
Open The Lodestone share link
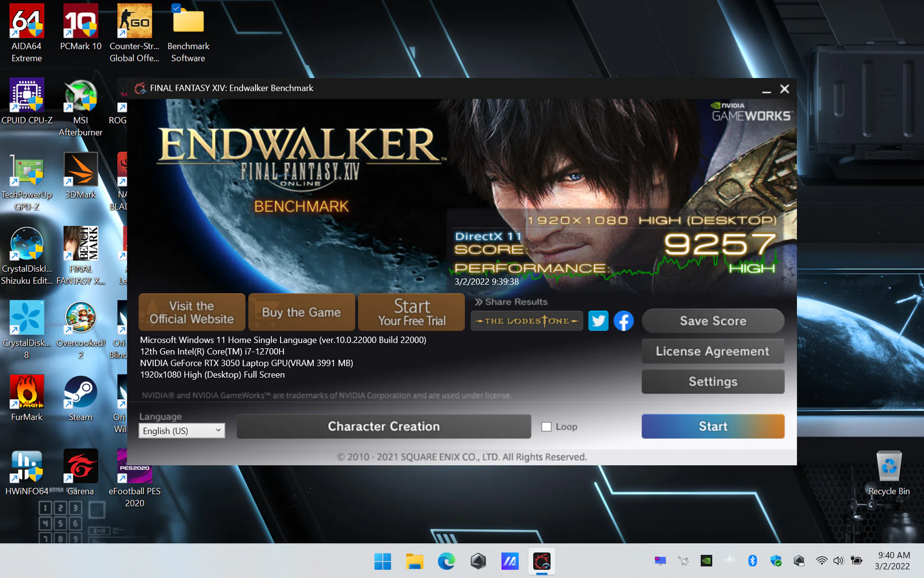527,321
